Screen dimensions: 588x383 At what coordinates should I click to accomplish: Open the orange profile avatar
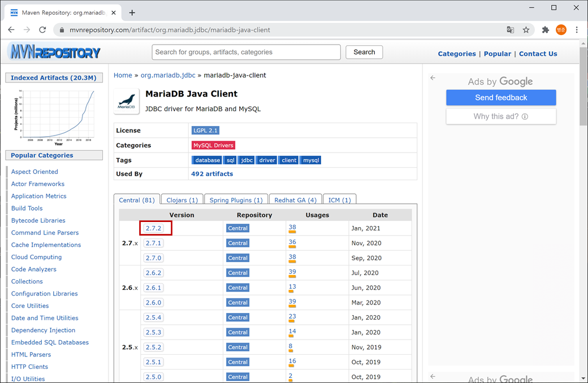coord(561,29)
